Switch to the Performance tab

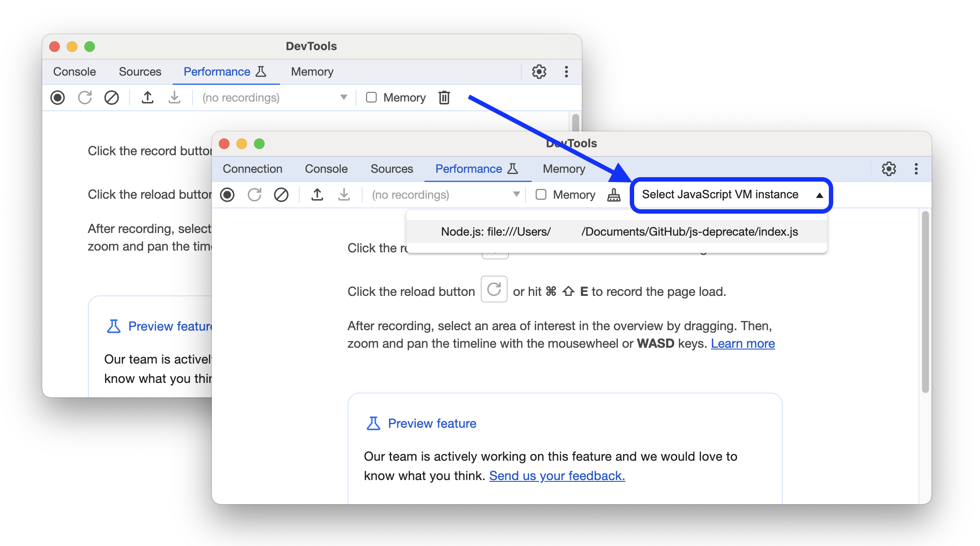[468, 169]
